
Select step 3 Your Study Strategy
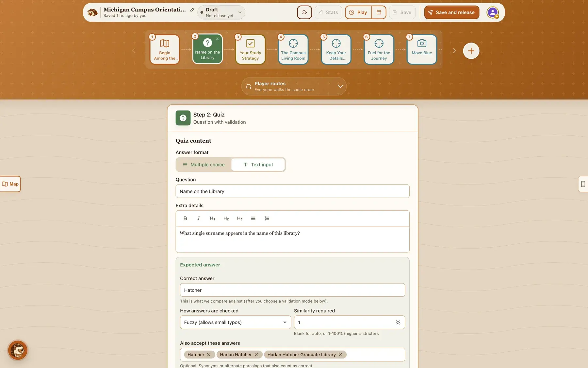[x=250, y=49]
